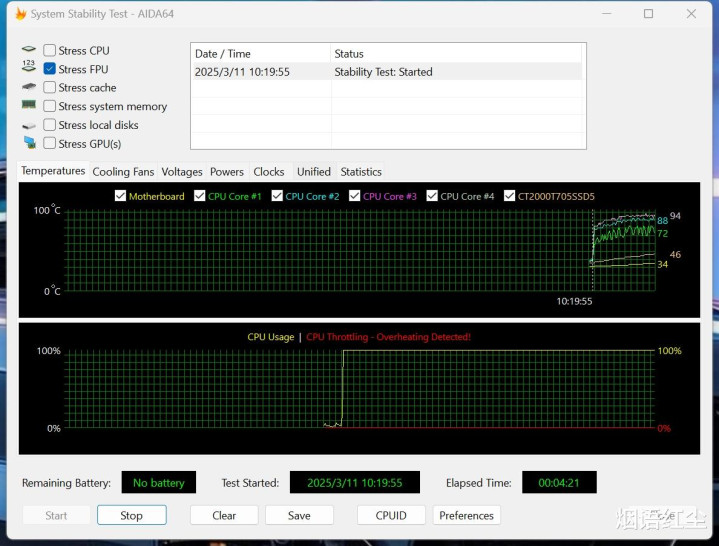Click the CPU Usage graph label
Image resolution: width=719 pixels, height=546 pixels.
(271, 337)
